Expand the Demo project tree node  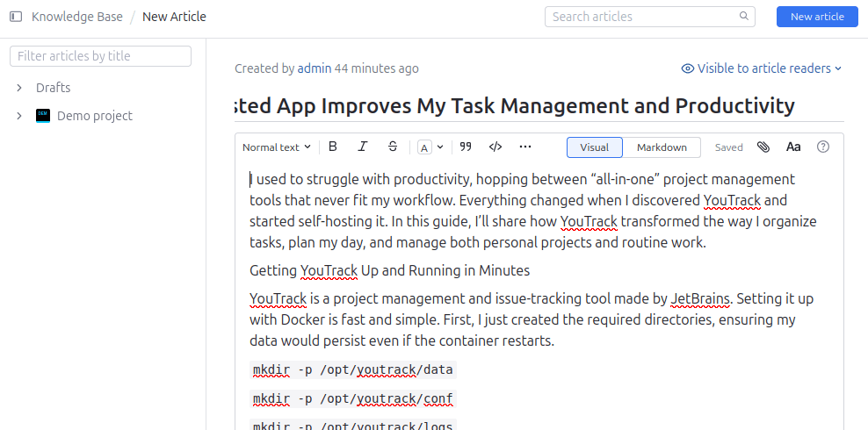click(x=19, y=116)
